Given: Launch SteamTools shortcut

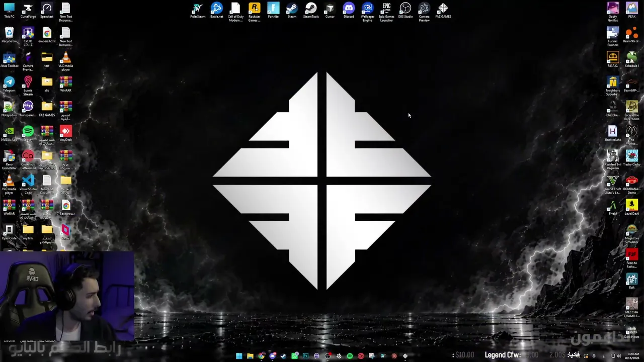Looking at the screenshot, I should pos(311,11).
